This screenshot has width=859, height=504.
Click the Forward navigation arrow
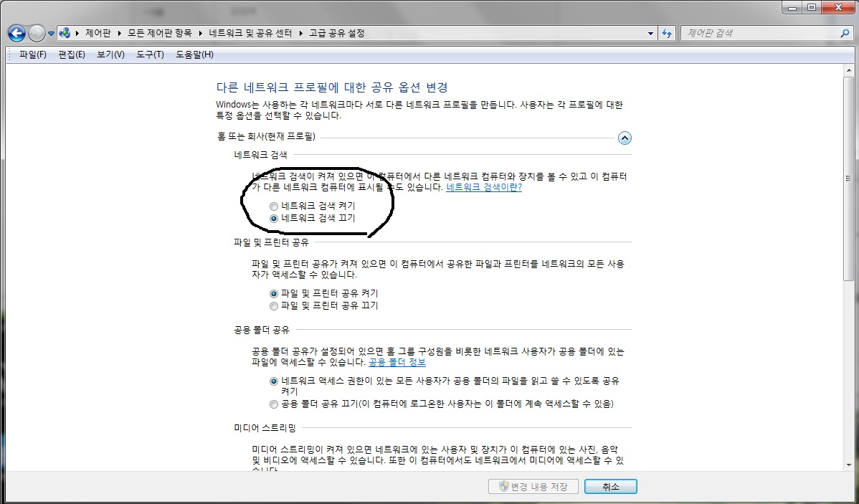37,34
